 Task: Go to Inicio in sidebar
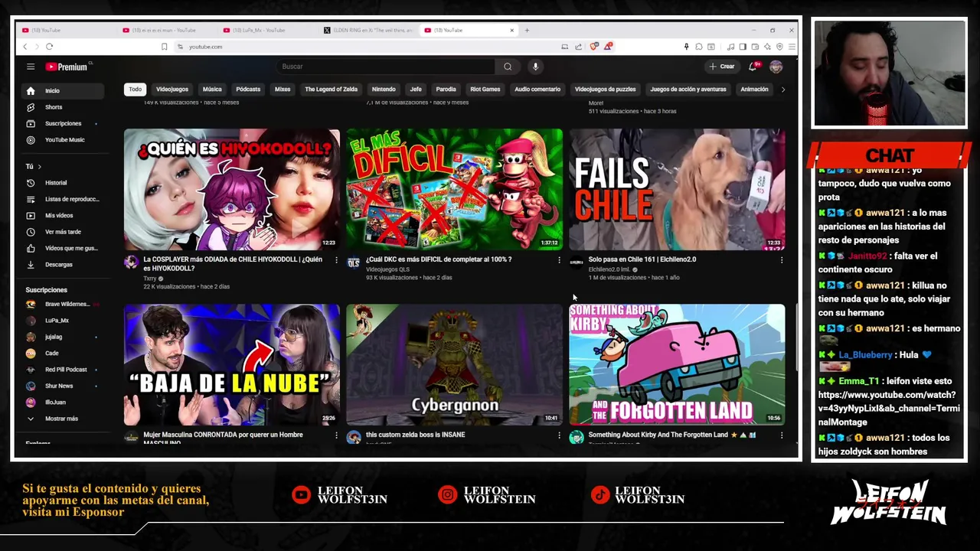[x=64, y=90]
